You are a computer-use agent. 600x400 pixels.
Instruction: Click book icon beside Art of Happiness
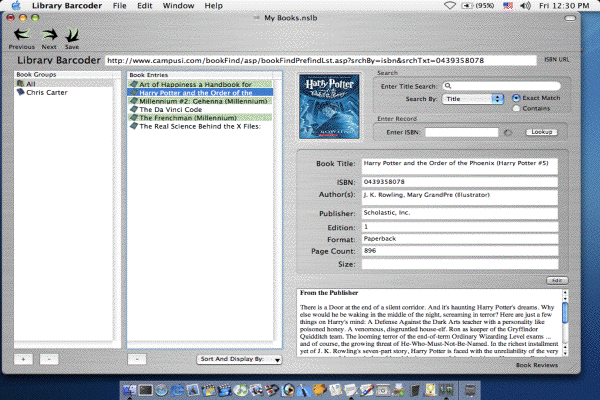(134, 84)
